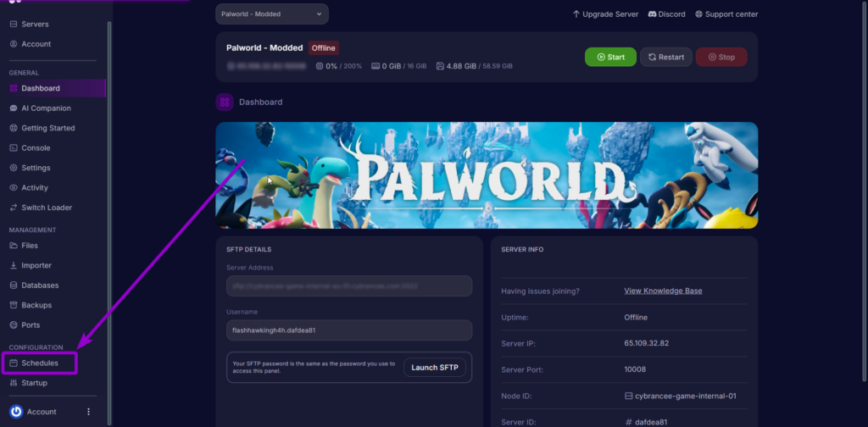Open the Console page
868x427 pixels.
(x=36, y=148)
